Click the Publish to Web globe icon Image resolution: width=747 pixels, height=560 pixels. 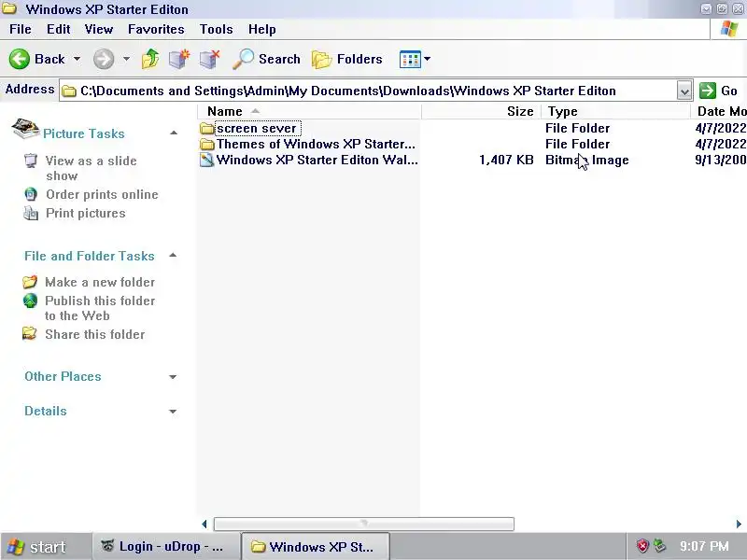30,301
